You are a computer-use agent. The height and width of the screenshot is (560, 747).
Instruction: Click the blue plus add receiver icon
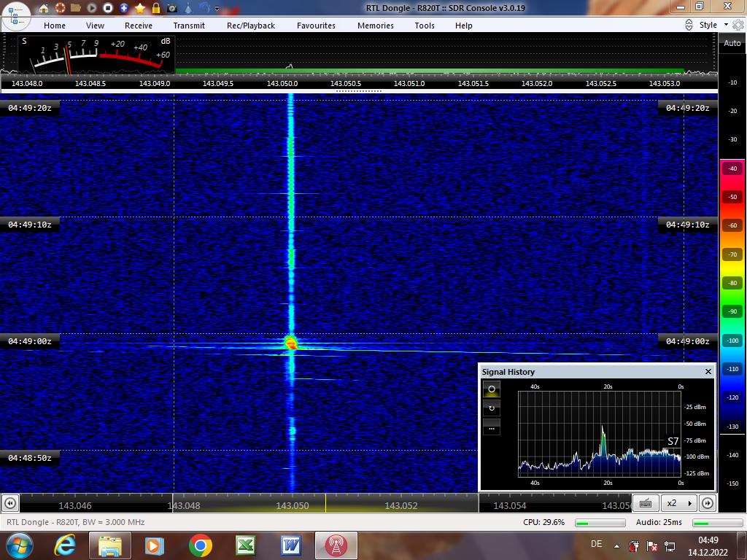coord(124,8)
